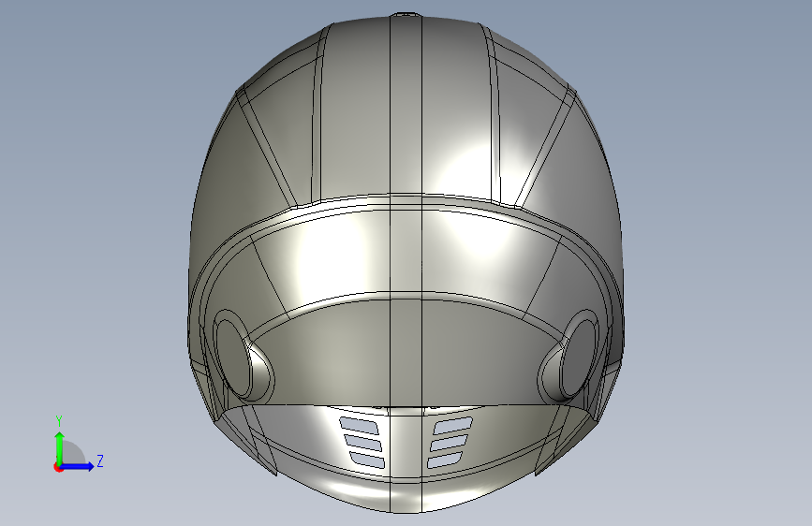Click the center stripe on helmet top

tap(406, 106)
